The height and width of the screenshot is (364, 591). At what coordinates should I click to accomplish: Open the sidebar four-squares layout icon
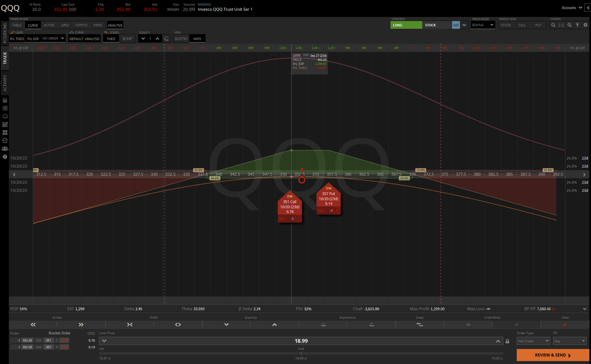click(5, 132)
